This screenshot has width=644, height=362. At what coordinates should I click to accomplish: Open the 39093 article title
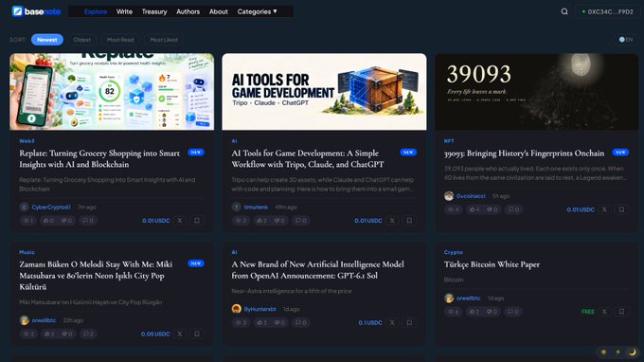(524, 154)
